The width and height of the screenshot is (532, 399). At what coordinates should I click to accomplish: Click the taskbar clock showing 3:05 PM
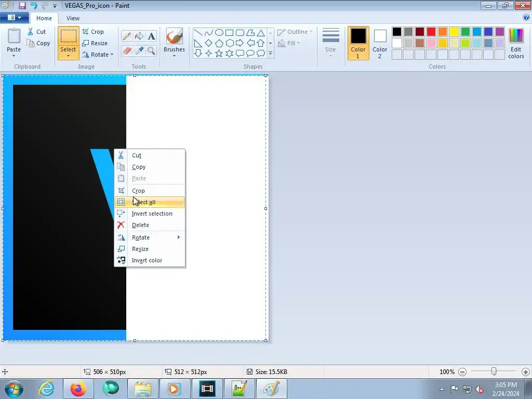point(506,389)
